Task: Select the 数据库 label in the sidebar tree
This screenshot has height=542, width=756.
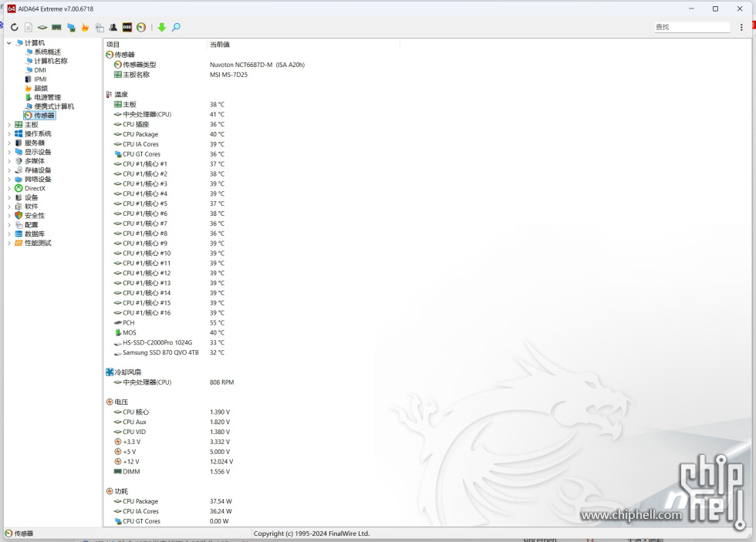Action: point(35,234)
